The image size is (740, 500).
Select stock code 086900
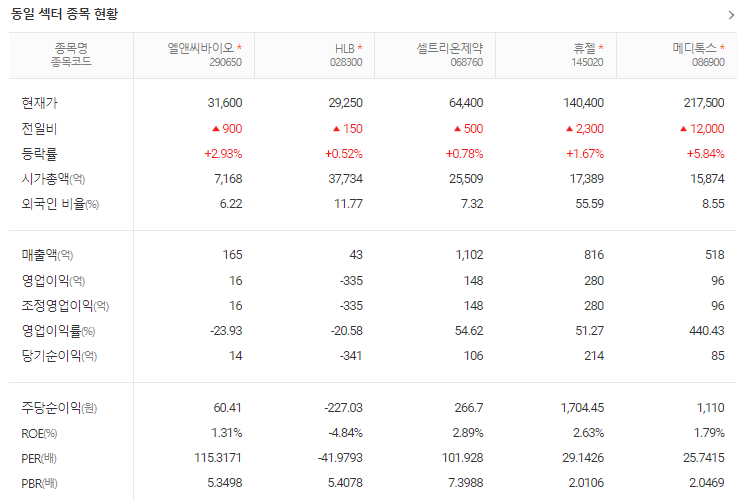click(x=708, y=62)
